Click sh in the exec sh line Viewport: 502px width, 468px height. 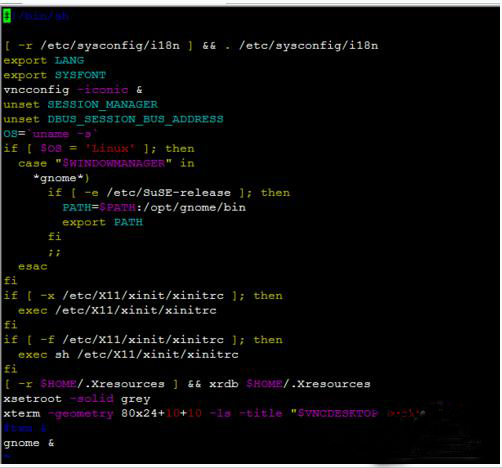pos(62,354)
